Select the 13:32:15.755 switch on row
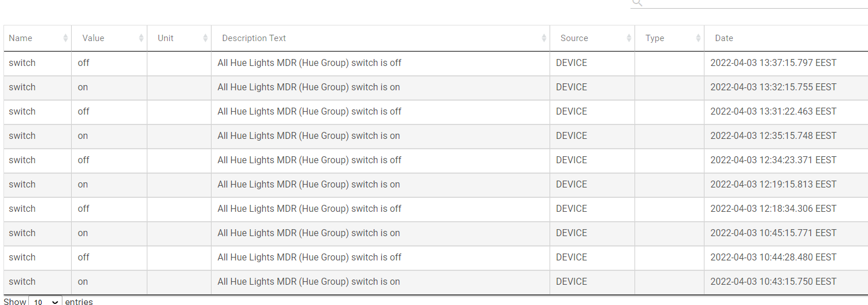 [436, 87]
